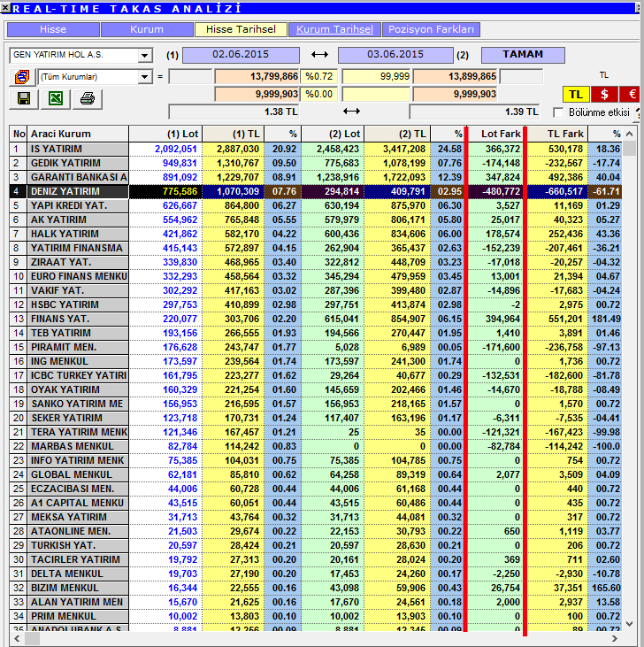
Task: Switch currency to euro
Action: point(631,95)
